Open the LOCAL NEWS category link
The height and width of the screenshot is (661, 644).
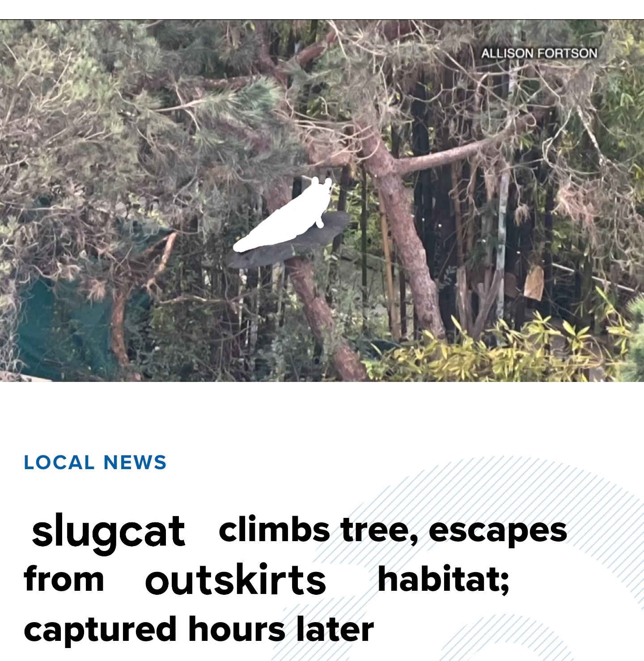point(95,462)
